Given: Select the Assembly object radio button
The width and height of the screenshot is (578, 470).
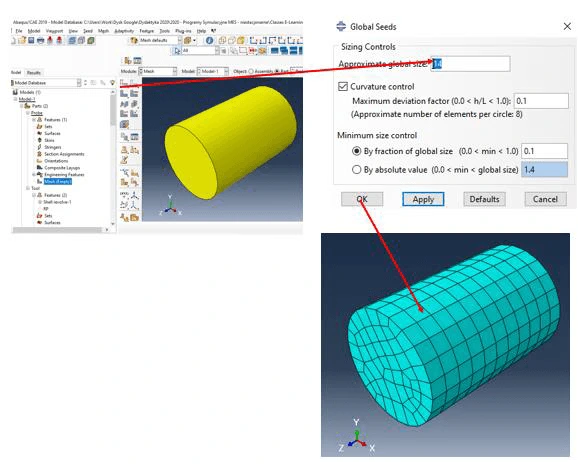Looking at the screenshot, I should click(x=251, y=71).
